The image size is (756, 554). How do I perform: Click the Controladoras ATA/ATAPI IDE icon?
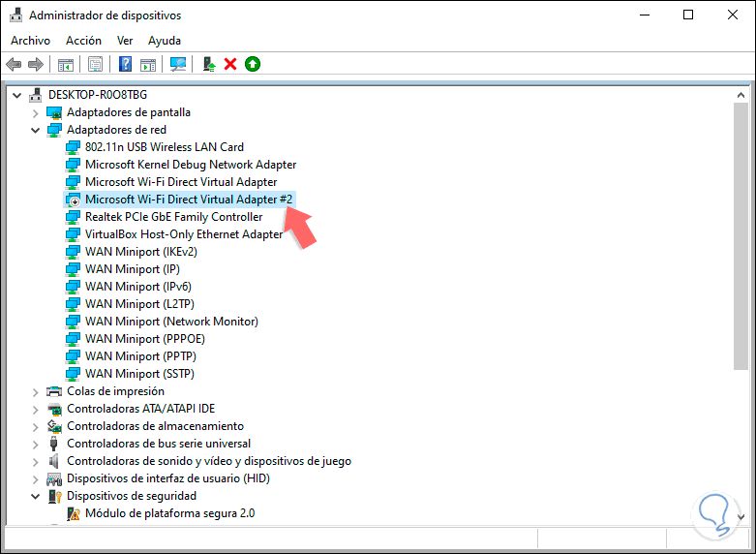[54, 410]
